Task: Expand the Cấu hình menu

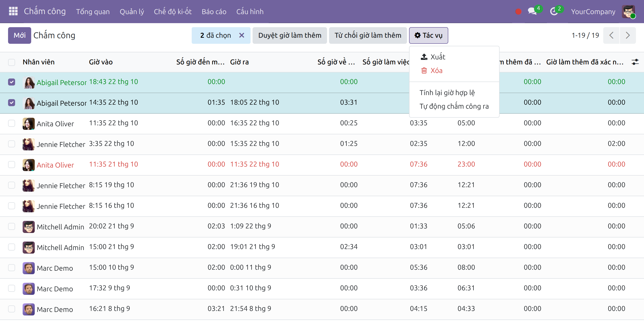Action: [250, 12]
